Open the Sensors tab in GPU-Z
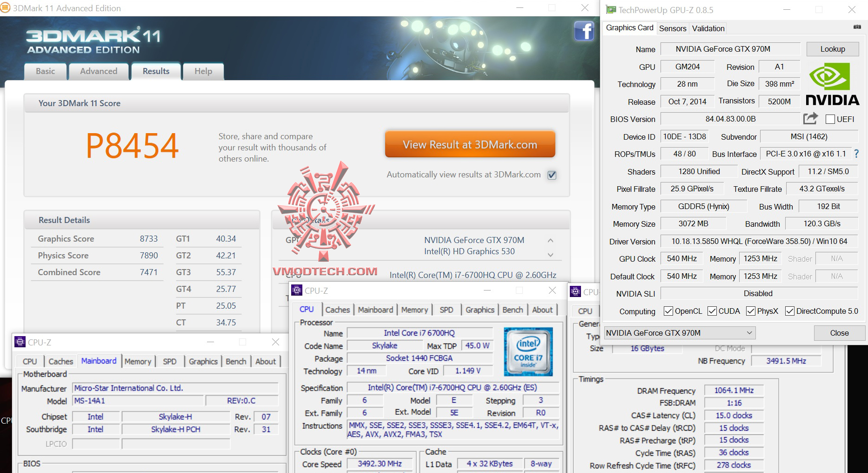The width and height of the screenshot is (868, 473). coord(673,28)
